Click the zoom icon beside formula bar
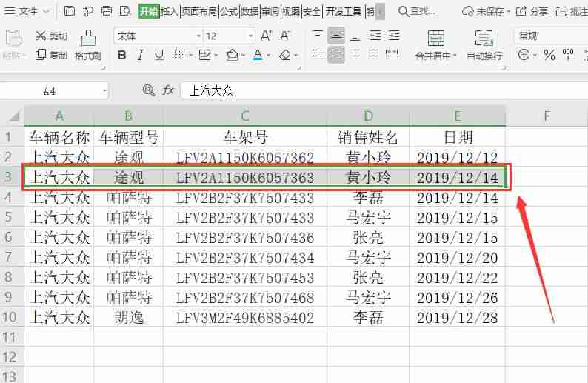The height and width of the screenshot is (383, 588). (x=149, y=90)
